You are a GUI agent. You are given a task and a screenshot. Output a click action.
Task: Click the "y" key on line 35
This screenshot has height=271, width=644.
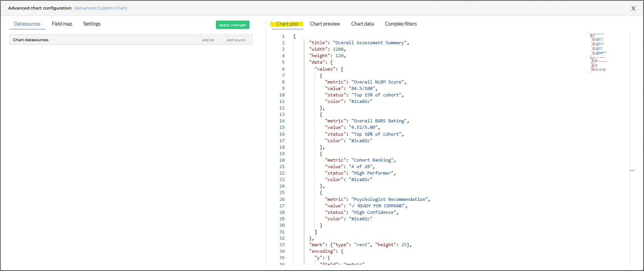(318, 258)
